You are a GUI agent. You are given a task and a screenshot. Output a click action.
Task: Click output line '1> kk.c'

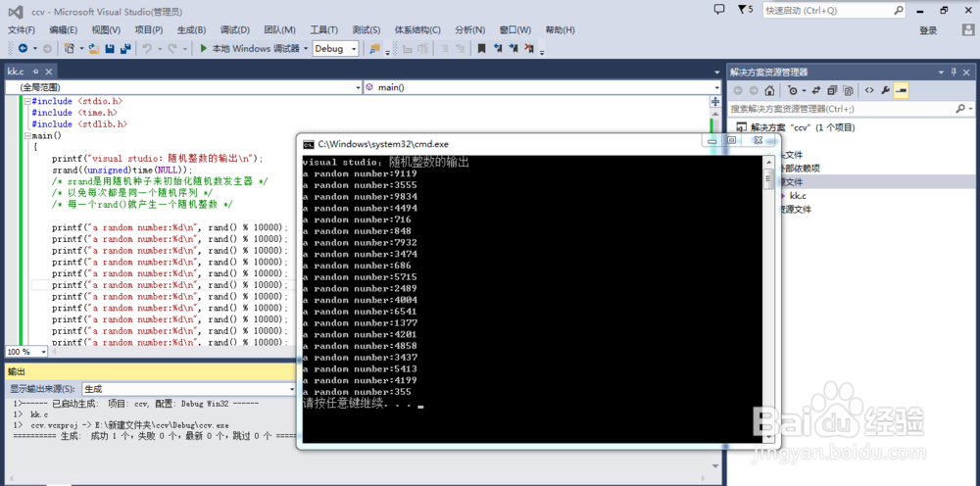tap(31, 414)
